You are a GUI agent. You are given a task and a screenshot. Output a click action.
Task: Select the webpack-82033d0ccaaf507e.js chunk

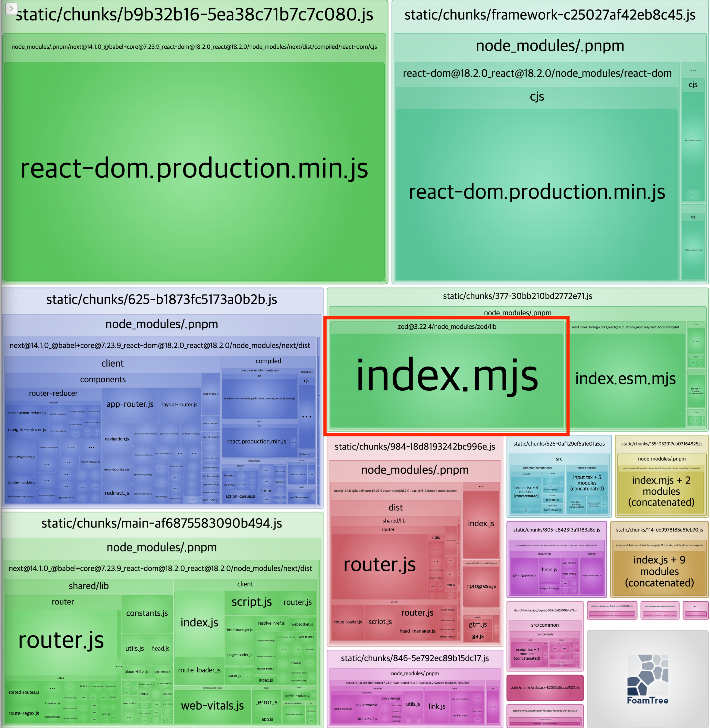[545, 687]
